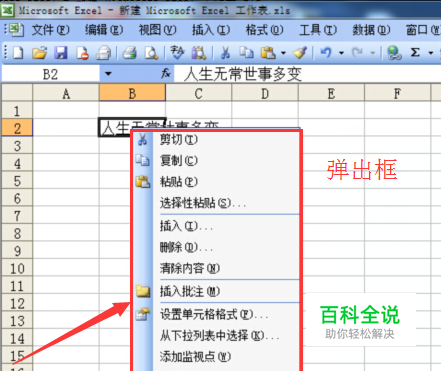Click the AutoSum sigma icon
Viewport: 441px width, 371px height.
415,53
